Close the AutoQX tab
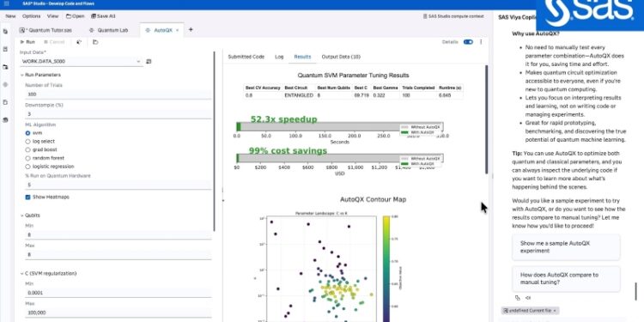Screen dimensions: 644x322 178,30
